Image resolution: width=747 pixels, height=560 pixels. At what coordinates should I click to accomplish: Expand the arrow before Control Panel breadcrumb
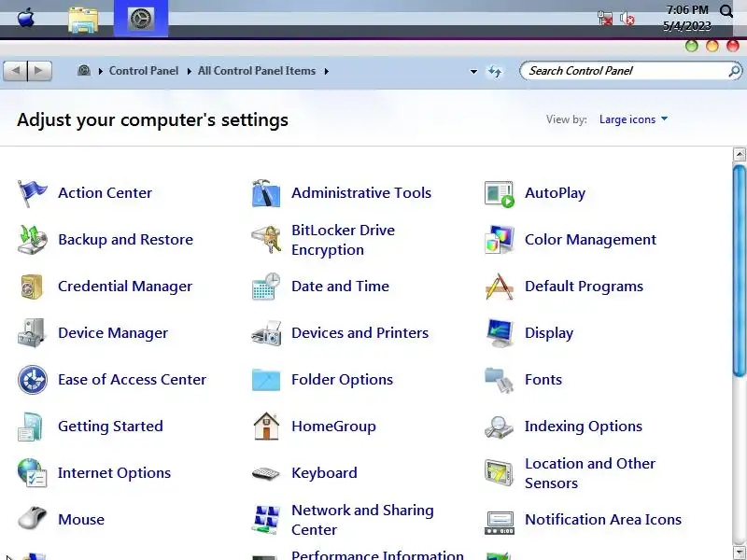101,72
